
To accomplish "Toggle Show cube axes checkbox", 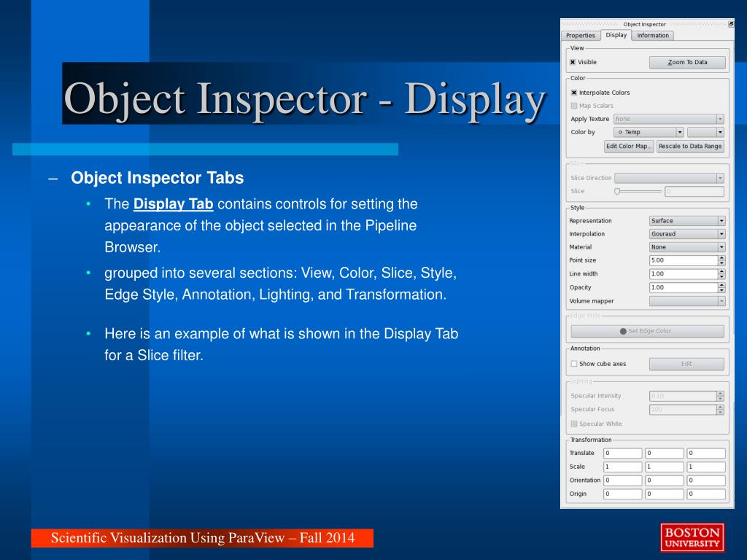I will tap(574, 364).
